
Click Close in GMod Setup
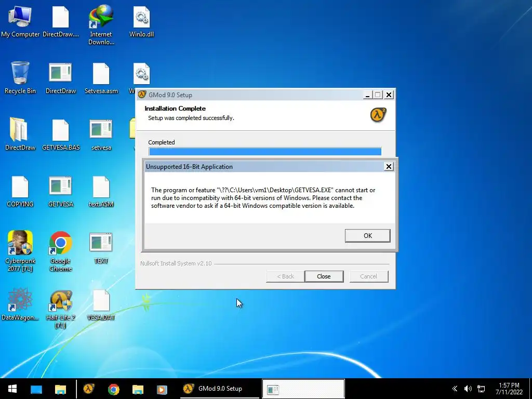[x=324, y=276]
